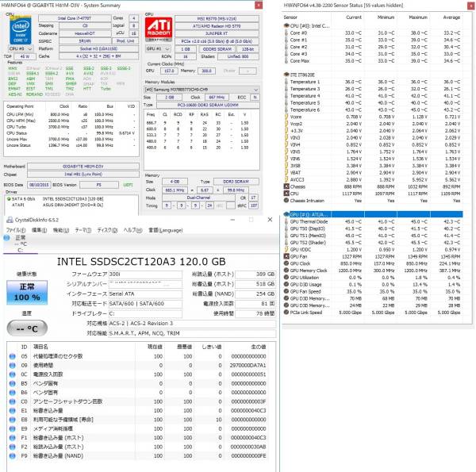
Task: Click the GPU Utilization sensor icon
Action: [286, 278]
